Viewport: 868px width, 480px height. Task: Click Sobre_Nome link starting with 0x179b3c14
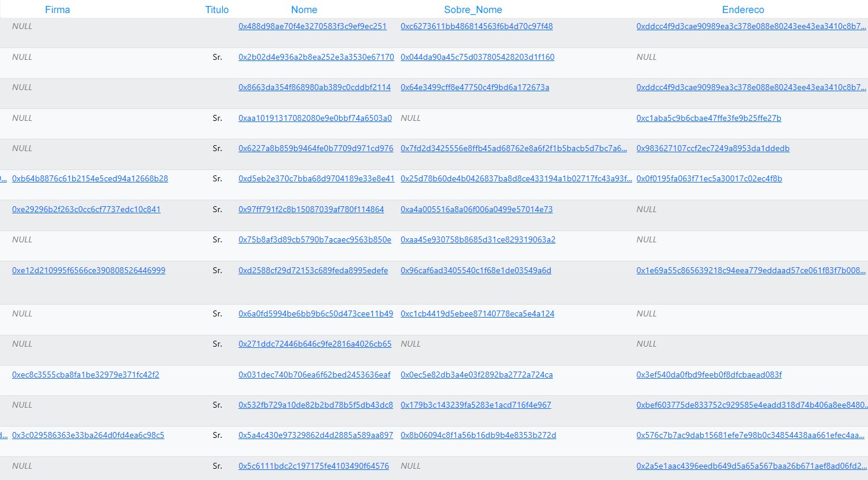click(476, 405)
